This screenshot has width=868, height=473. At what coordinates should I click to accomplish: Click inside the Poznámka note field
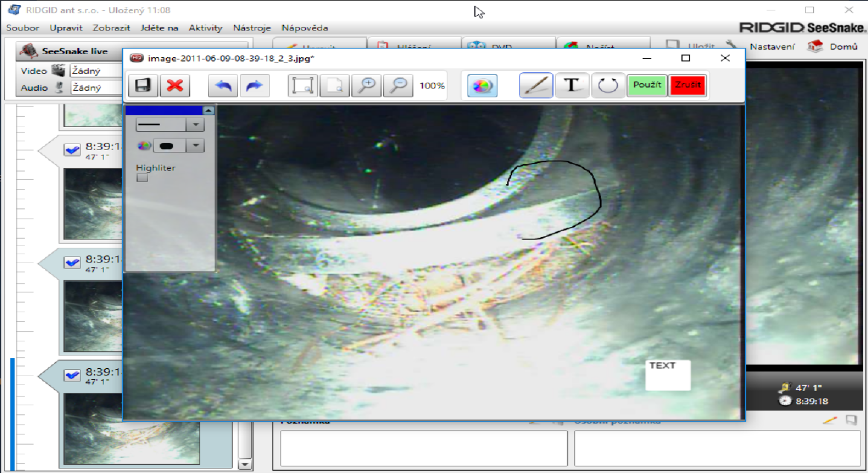[424, 448]
